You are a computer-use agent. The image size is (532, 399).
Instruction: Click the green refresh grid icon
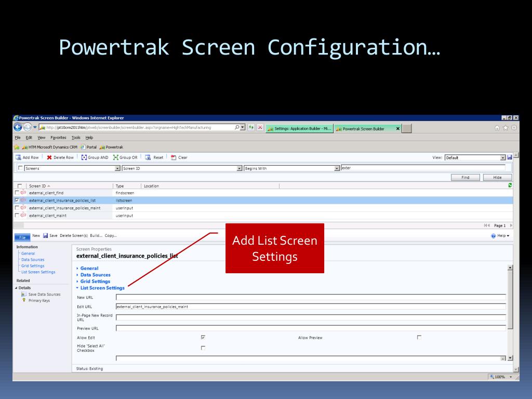pyautogui.click(x=510, y=185)
